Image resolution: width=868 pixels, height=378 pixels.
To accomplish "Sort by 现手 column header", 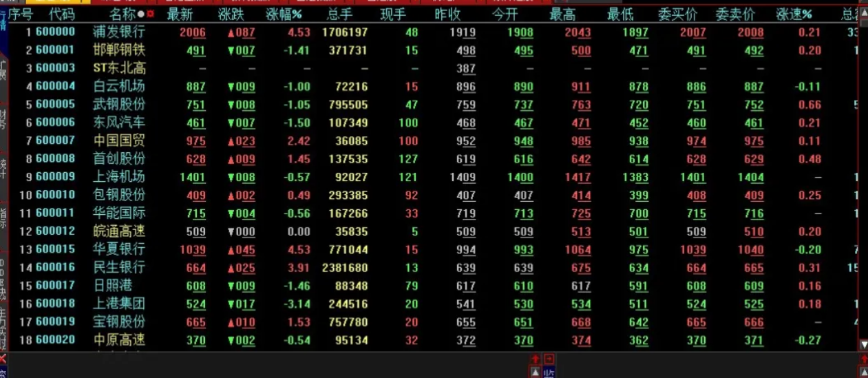I will coord(393,14).
